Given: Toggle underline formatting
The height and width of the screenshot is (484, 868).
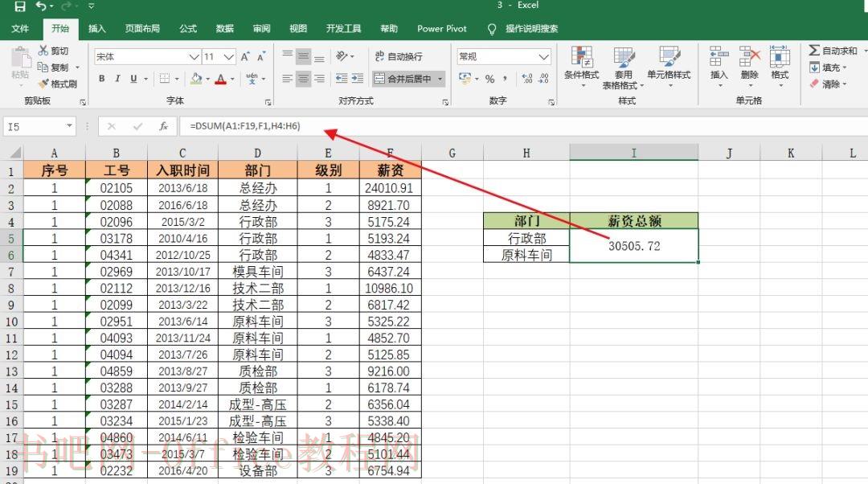Looking at the screenshot, I should tap(133, 79).
